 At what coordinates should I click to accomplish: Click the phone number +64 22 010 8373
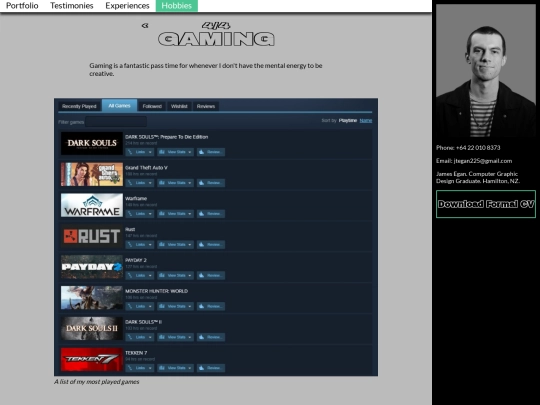coord(478,148)
